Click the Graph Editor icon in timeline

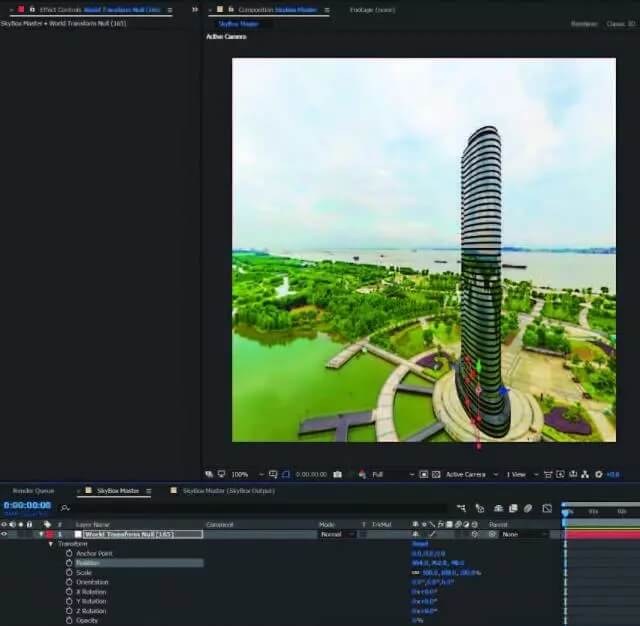547,508
